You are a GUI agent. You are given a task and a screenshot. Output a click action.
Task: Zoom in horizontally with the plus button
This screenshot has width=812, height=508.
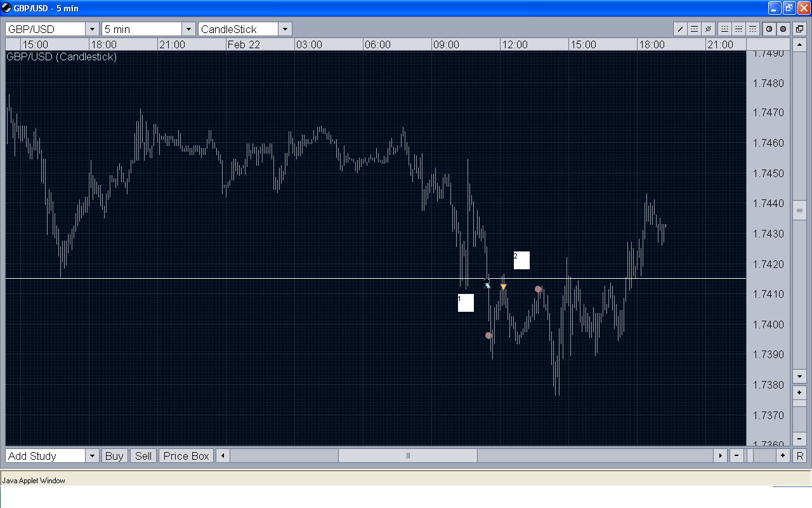pyautogui.click(x=783, y=456)
